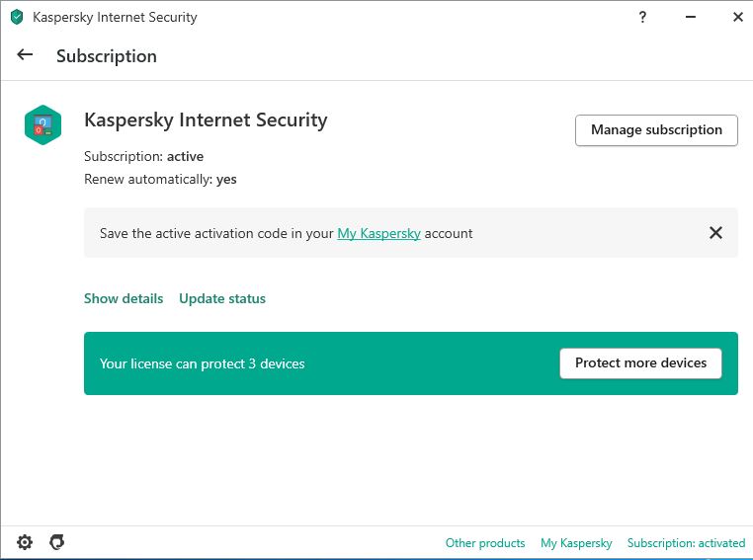Click the Kaspersky Internet Security product heading
This screenshot has width=753, height=560.
tap(206, 120)
